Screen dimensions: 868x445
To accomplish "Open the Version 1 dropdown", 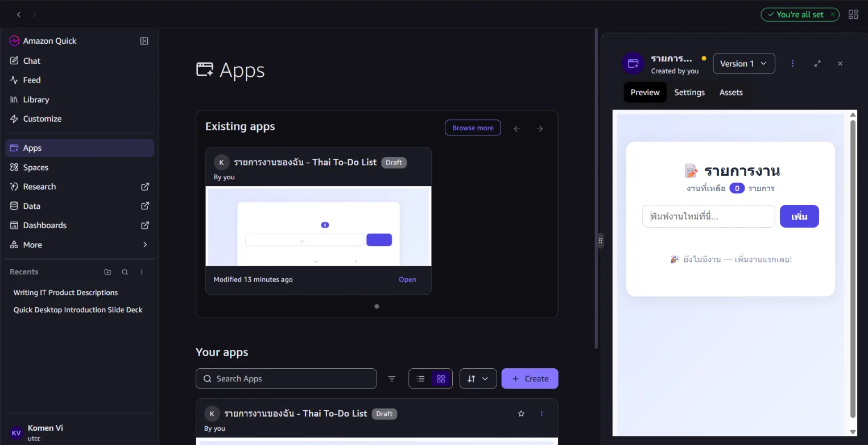I will 744,64.
